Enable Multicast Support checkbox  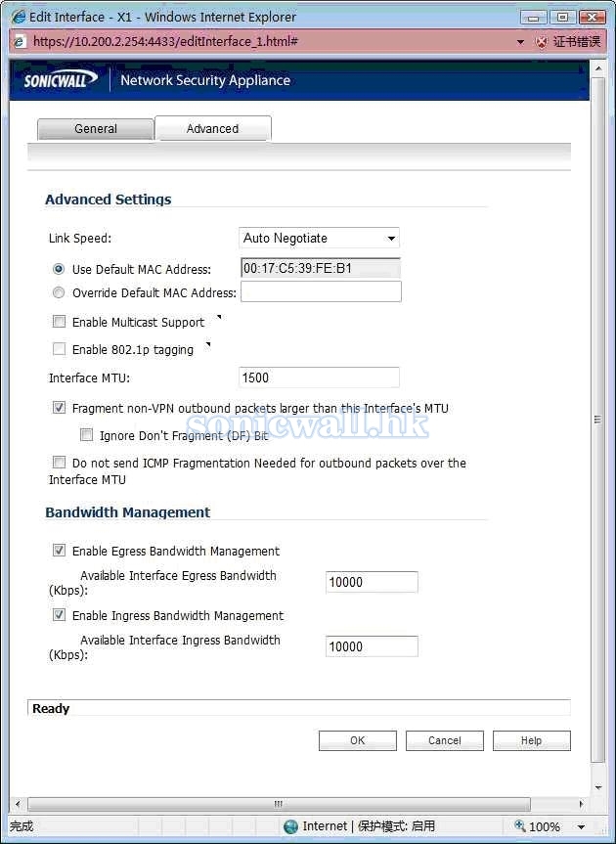tap(59, 322)
